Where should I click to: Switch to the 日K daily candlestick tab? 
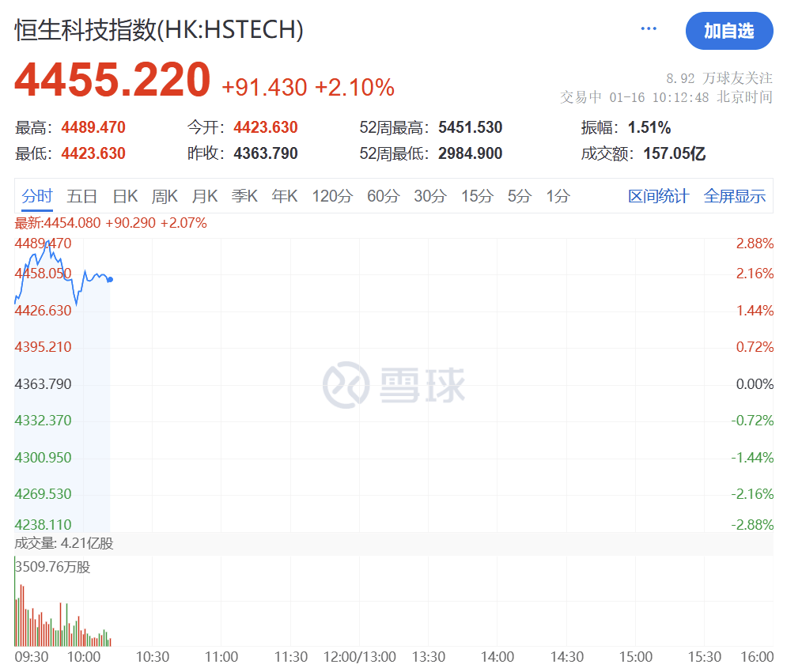click(x=125, y=197)
